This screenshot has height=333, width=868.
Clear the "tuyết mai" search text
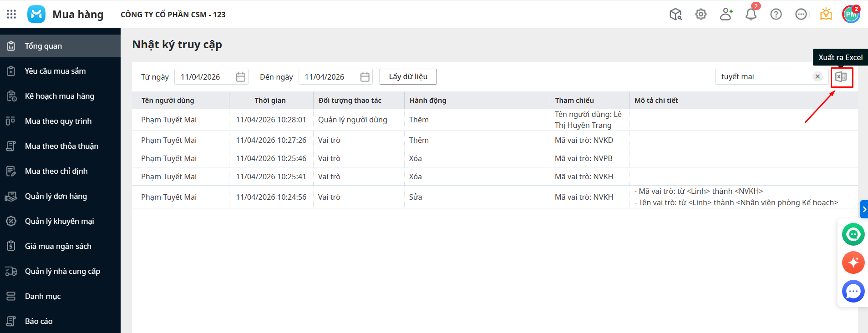(x=817, y=76)
